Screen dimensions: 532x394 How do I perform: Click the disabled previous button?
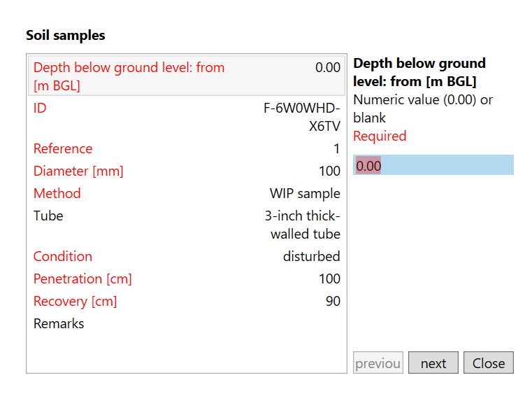(378, 363)
